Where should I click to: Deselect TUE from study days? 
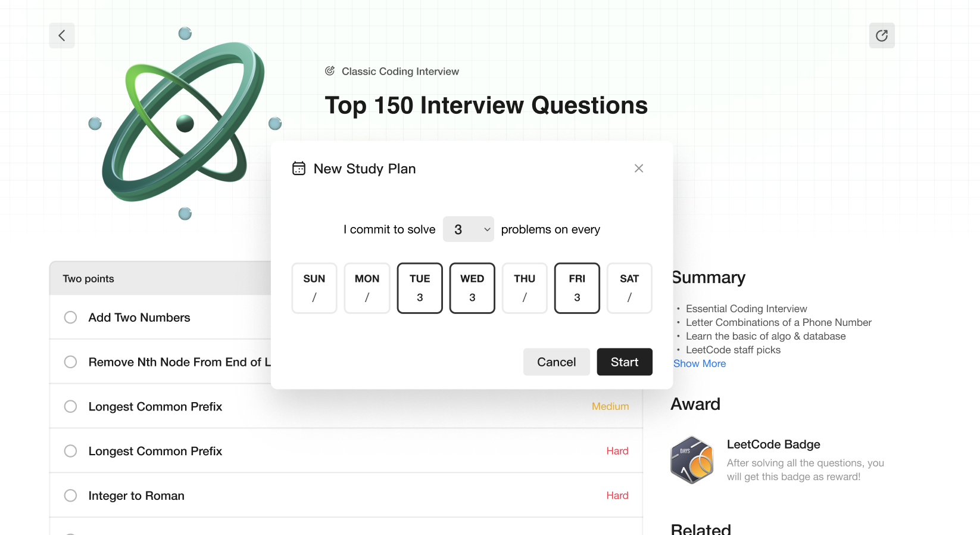pyautogui.click(x=420, y=288)
